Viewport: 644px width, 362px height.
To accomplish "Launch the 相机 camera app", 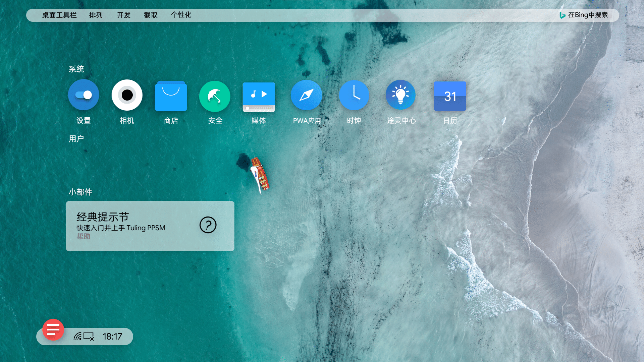I will (x=127, y=95).
